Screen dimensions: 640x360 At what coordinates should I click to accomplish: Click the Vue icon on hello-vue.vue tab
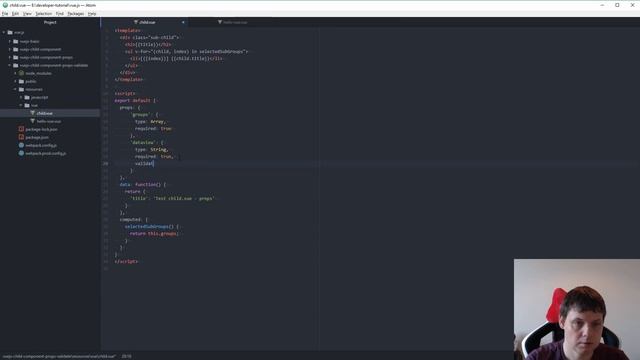pos(220,22)
